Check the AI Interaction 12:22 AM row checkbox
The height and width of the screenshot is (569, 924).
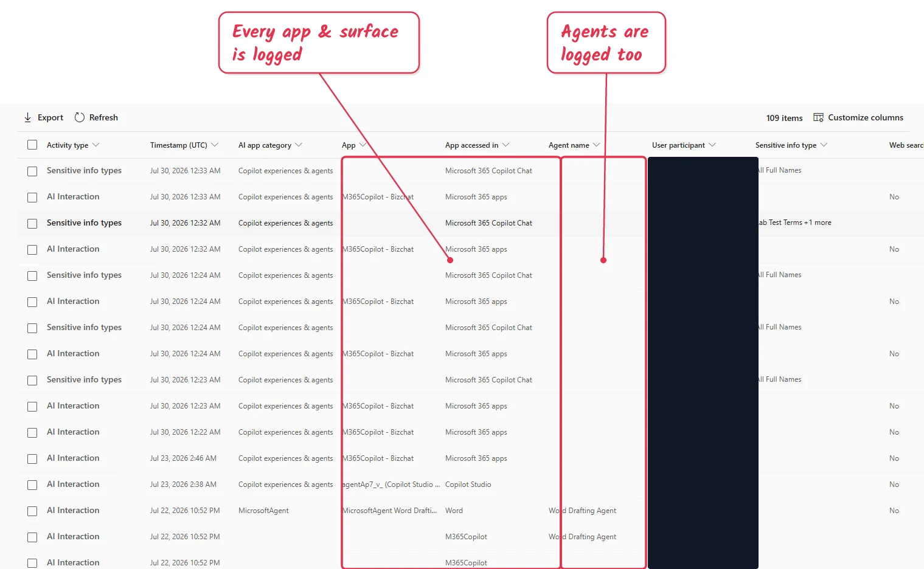pos(32,433)
